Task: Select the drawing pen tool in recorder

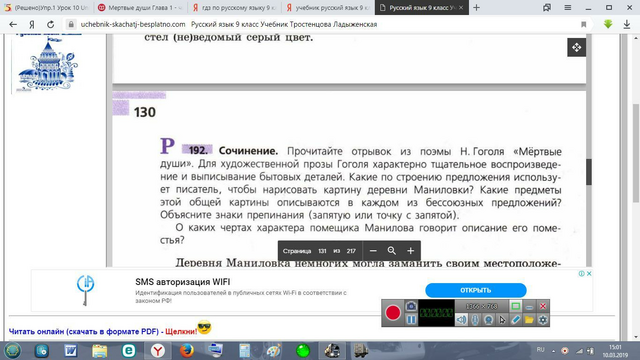Action: pos(516,320)
